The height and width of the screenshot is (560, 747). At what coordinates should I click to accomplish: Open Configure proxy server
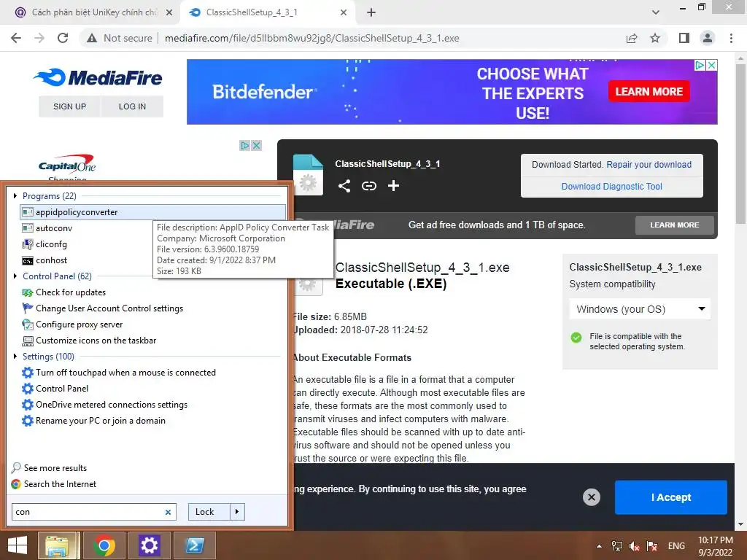(79, 324)
